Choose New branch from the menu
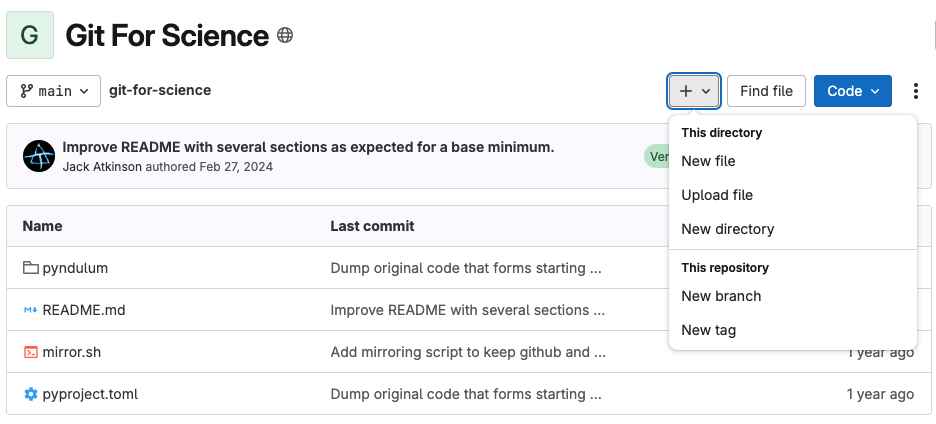The height and width of the screenshot is (424, 936). (721, 296)
